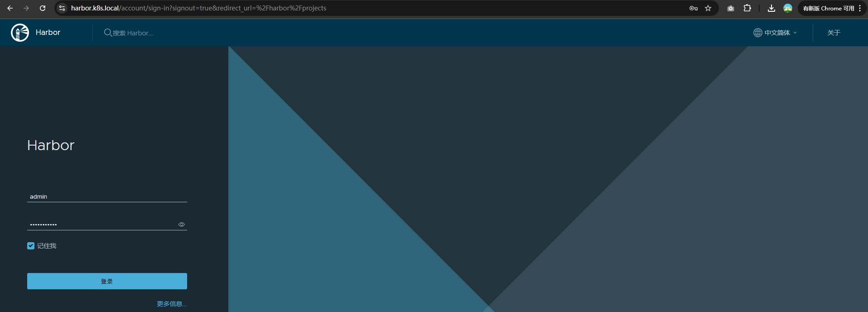Open the Chrome extensions puzzle icon
Viewport: 868px width, 312px height.
(747, 8)
